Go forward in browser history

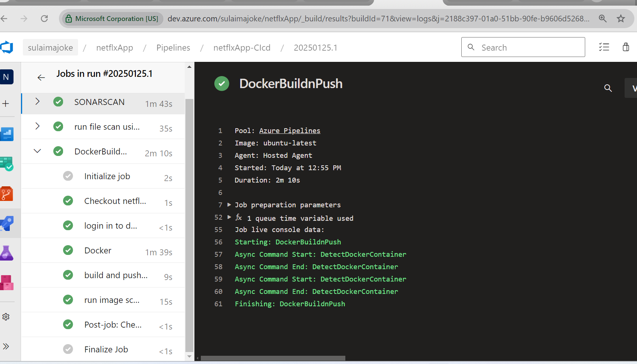24,18
